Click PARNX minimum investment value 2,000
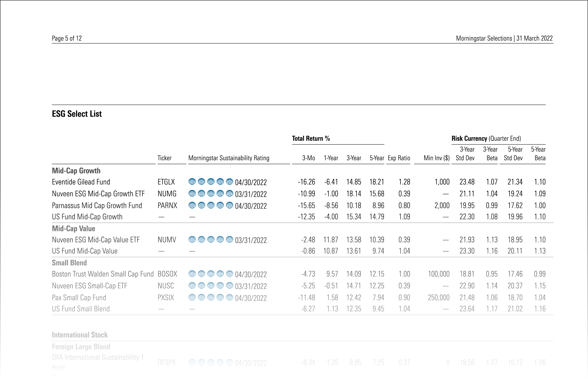Image resolution: width=588 pixels, height=380 pixels. [x=442, y=205]
